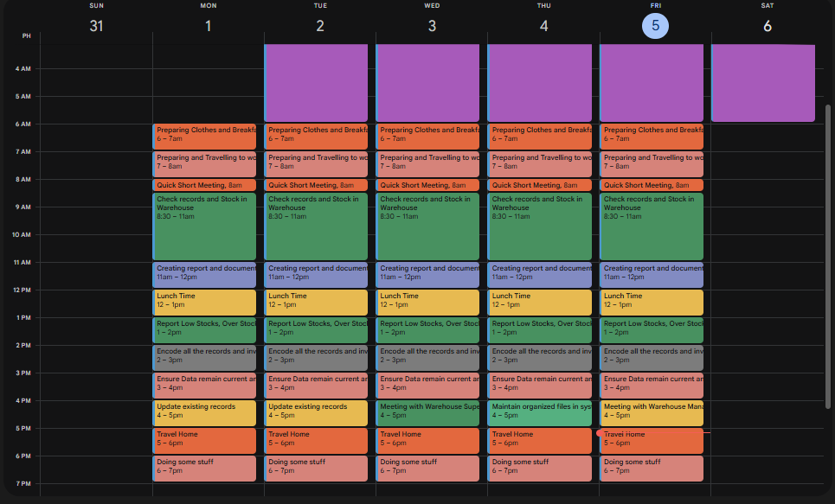Open day view for Monday 1
The width and height of the screenshot is (835, 504).
tap(209, 26)
